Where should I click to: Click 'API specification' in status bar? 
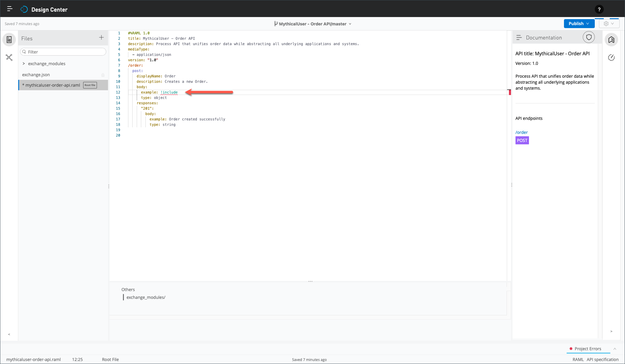603,360
